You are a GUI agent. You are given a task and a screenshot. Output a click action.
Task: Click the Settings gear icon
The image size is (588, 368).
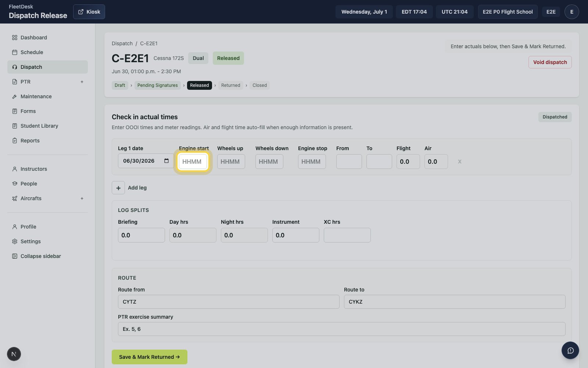15,241
